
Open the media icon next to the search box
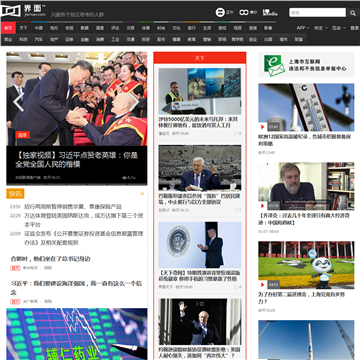click(270, 13)
